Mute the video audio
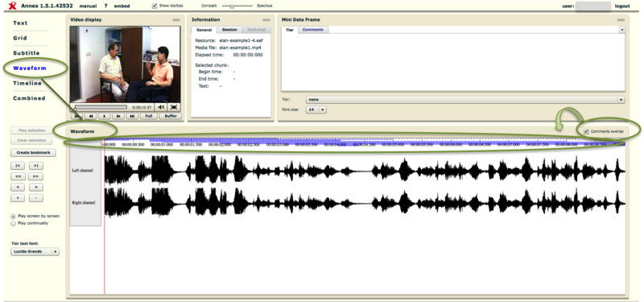Viewport: 644px width, 302px height. [161, 107]
